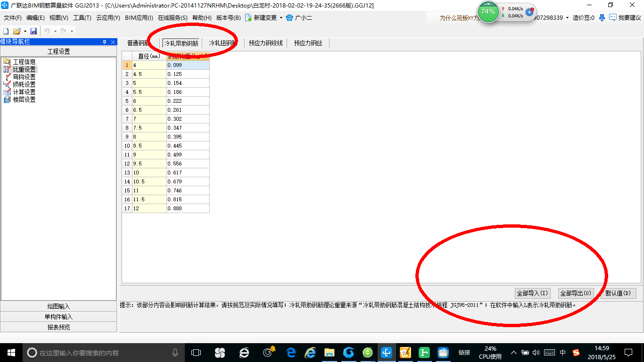Expand the account number dropdown arrow
The width and height of the screenshot is (644, 362).
[x=568, y=18]
